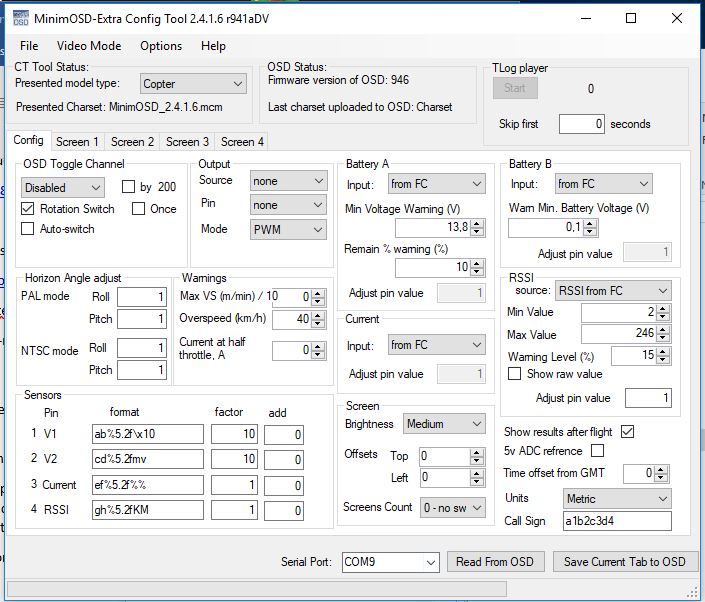Enable the Auto-switch checkbox
Image resolution: width=705 pixels, height=602 pixels.
(x=28, y=229)
